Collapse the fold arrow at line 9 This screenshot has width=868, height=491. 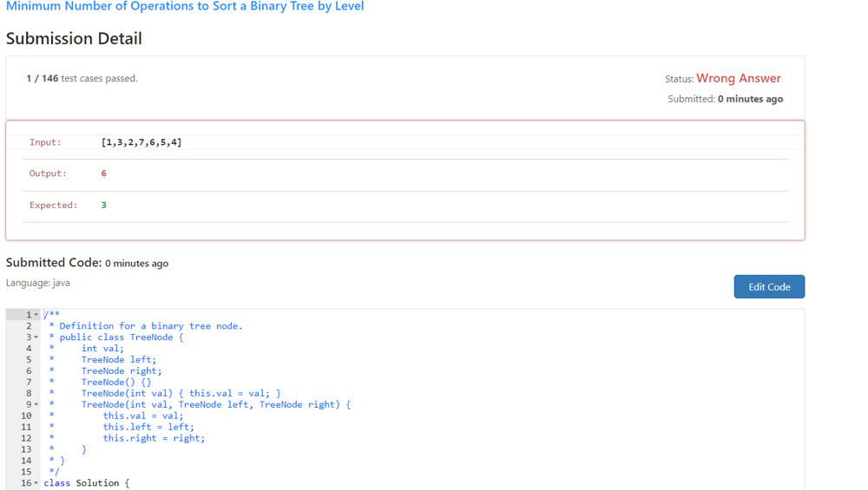point(36,405)
